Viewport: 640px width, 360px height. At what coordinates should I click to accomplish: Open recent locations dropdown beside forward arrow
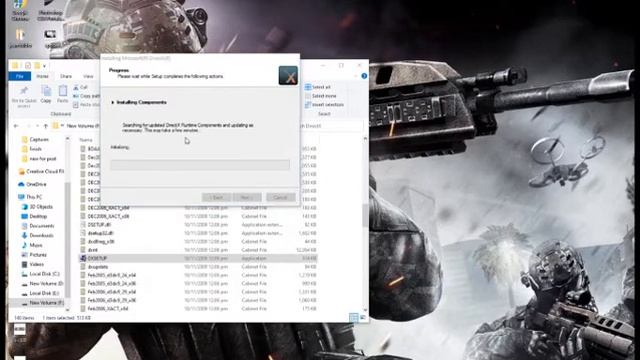[x=37, y=126]
